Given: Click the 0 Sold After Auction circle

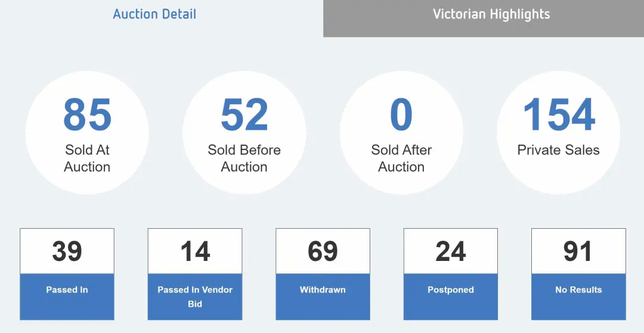Looking at the screenshot, I should coord(401,132).
